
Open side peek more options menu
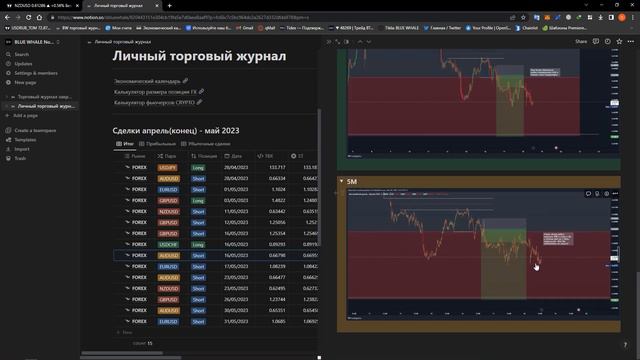click(x=631, y=42)
